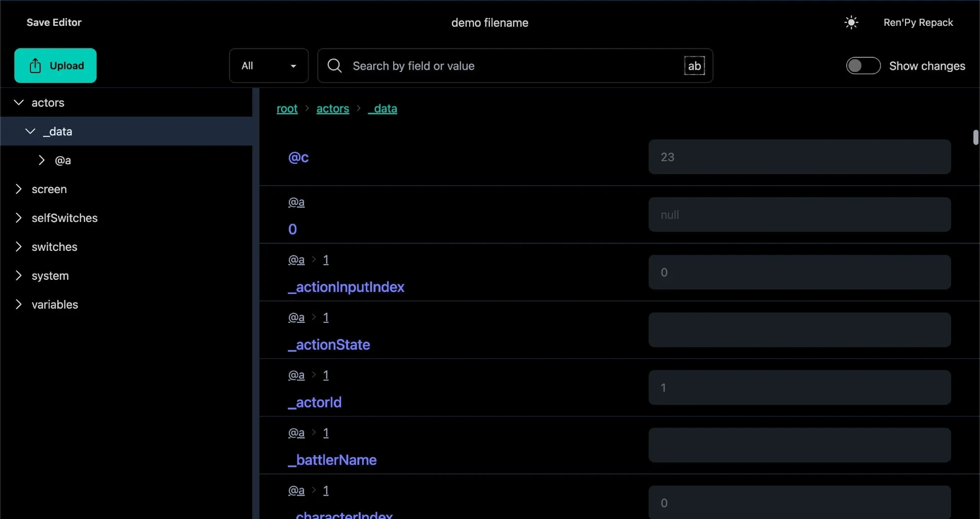Follow the @a link above the null field
The width and height of the screenshot is (980, 519).
pos(297,201)
